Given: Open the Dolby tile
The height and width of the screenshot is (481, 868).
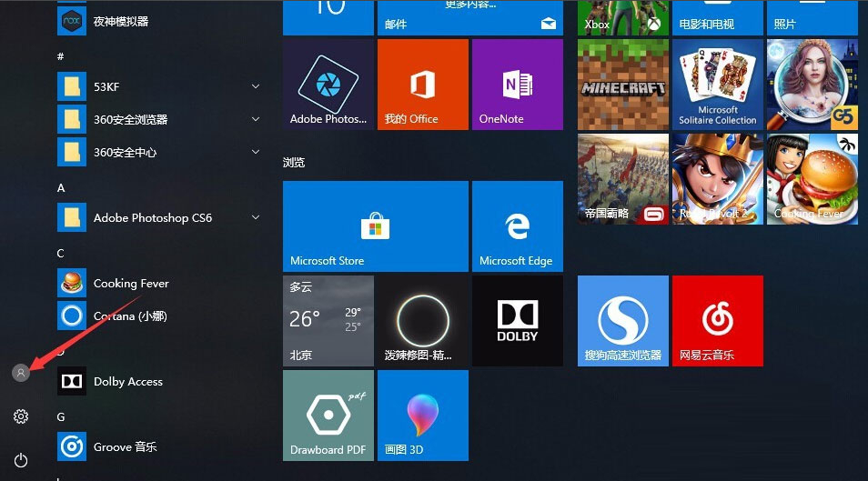Looking at the screenshot, I should tap(517, 321).
